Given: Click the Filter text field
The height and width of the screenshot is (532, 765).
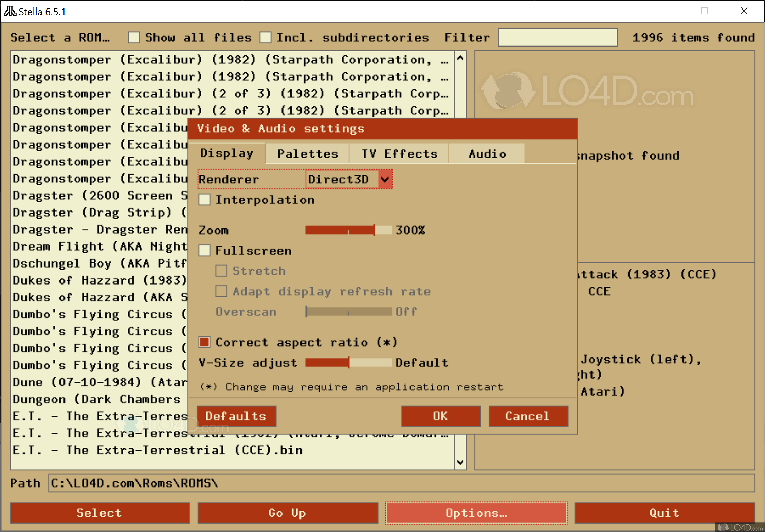Looking at the screenshot, I should coord(557,37).
